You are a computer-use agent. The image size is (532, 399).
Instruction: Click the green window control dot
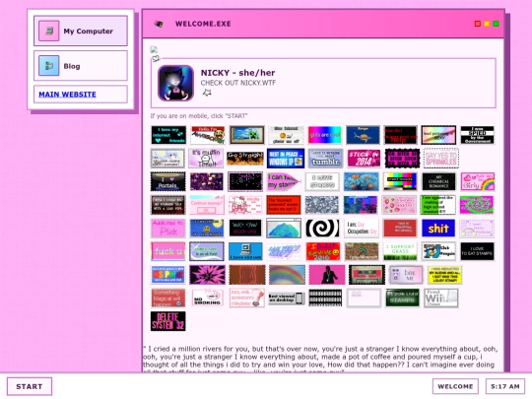click(496, 24)
